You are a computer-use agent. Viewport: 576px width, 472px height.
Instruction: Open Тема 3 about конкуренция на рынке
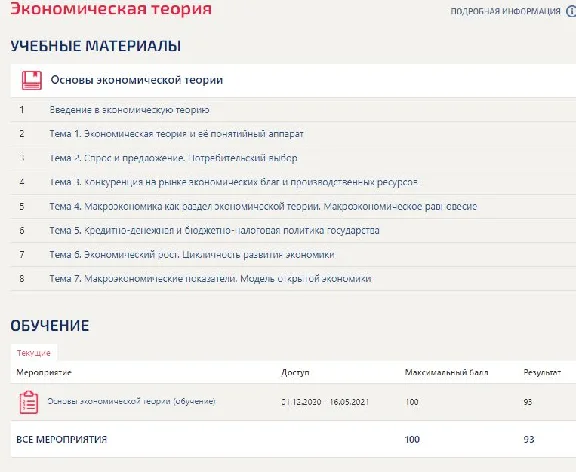tap(234, 182)
